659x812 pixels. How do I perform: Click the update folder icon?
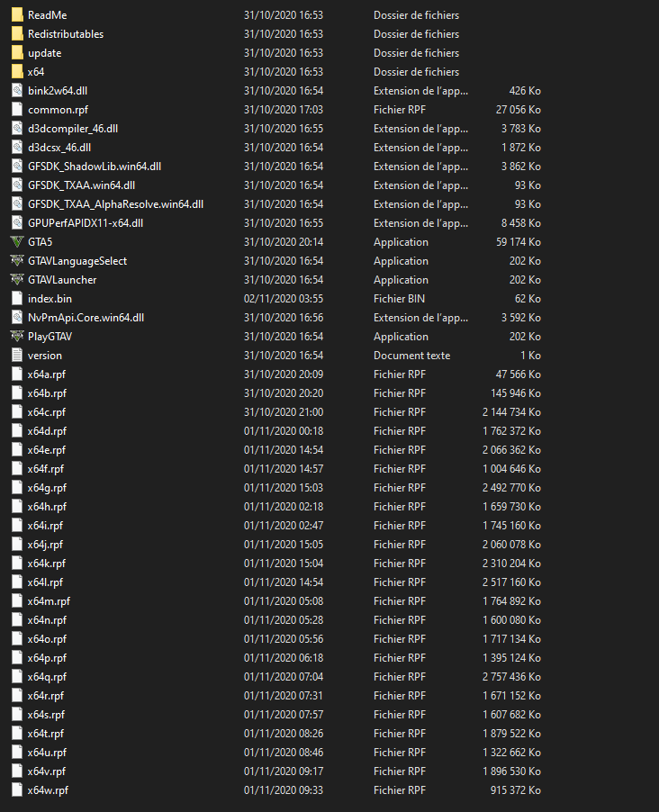coord(17,52)
